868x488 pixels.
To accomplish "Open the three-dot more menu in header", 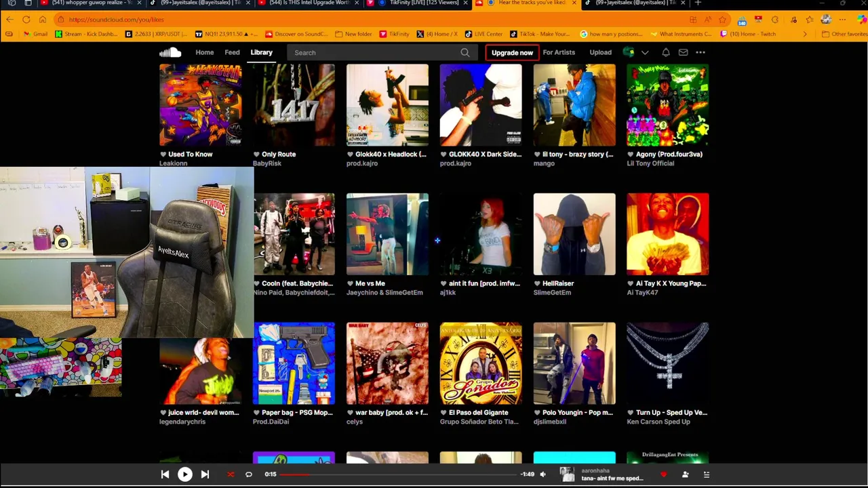I will 701,52.
